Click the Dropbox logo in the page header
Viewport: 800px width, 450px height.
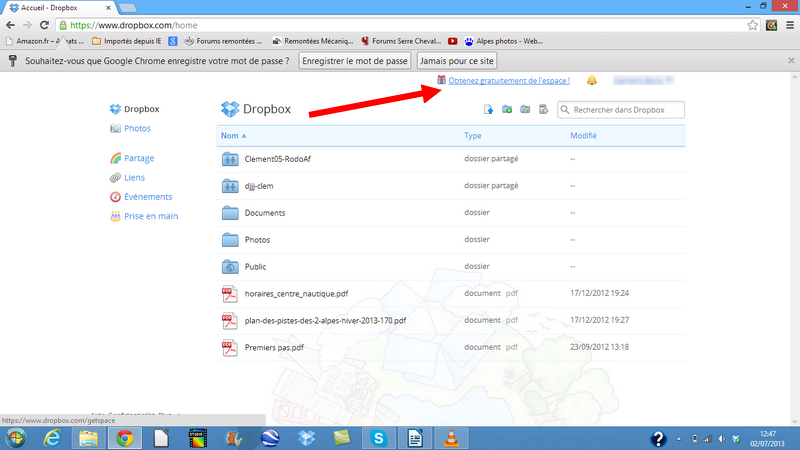(x=230, y=109)
